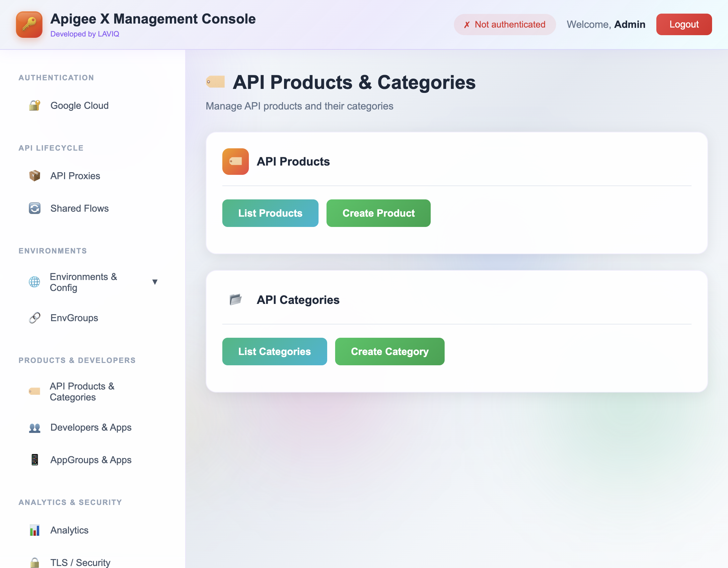Select the Google Cloud lock icon
Viewport: 728px width, 568px height.
coord(35,105)
